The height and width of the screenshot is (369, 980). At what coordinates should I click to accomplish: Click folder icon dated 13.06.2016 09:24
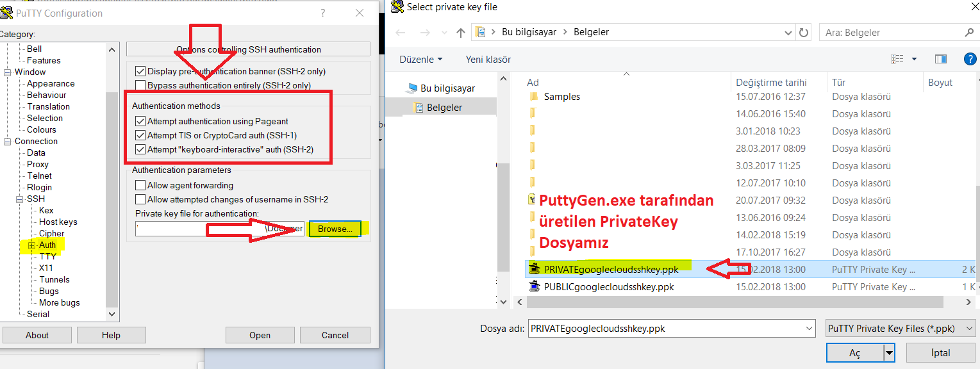point(533,218)
